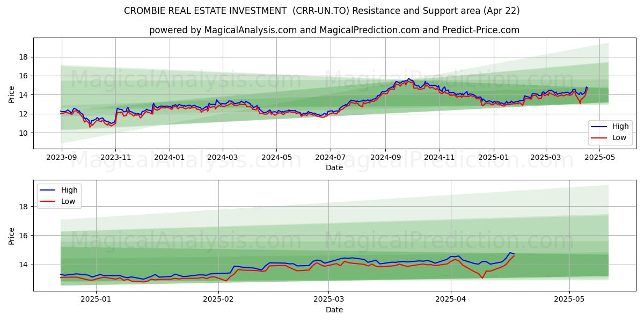Click 'Low' in the bottom chart legend
This screenshot has height=322, width=644.
tap(69, 201)
